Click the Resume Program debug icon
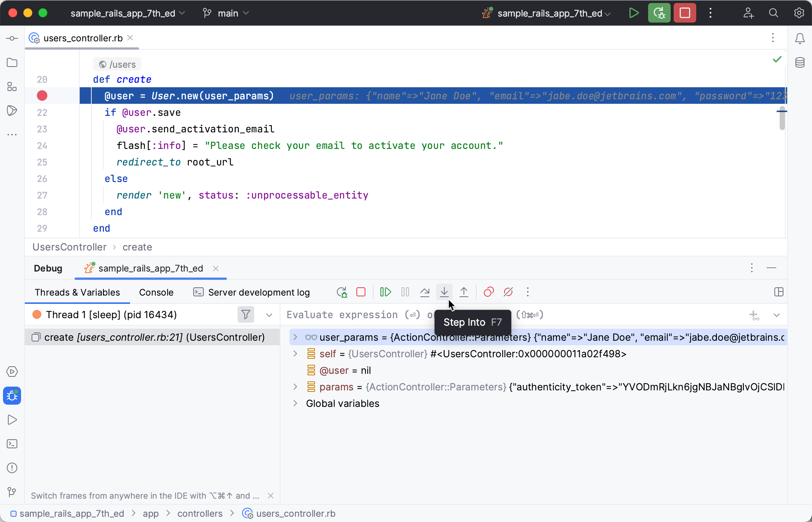 (x=385, y=292)
